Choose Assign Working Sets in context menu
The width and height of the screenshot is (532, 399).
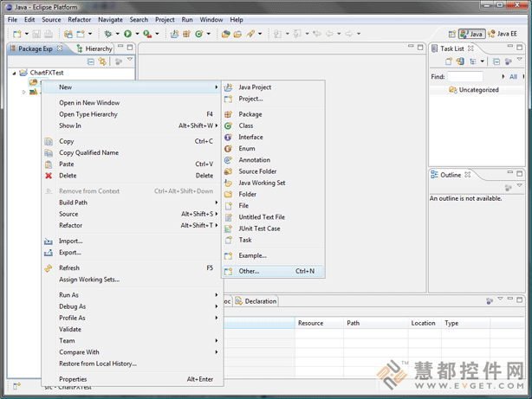[x=133, y=280]
